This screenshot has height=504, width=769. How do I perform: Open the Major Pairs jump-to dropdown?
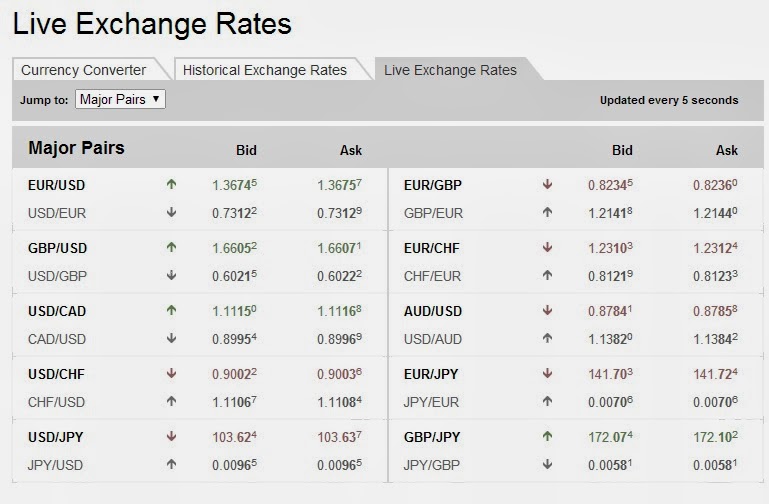click(x=120, y=99)
